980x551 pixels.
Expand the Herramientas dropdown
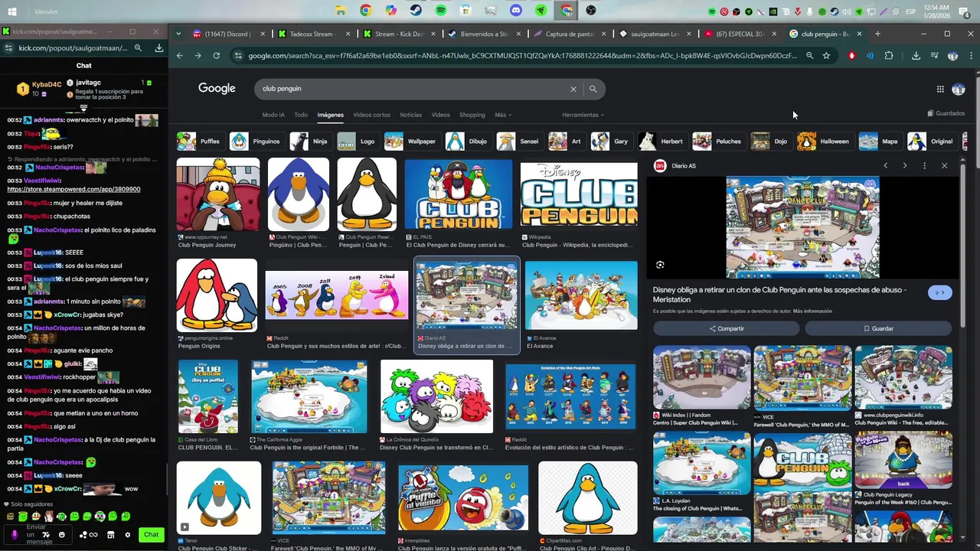[583, 115]
